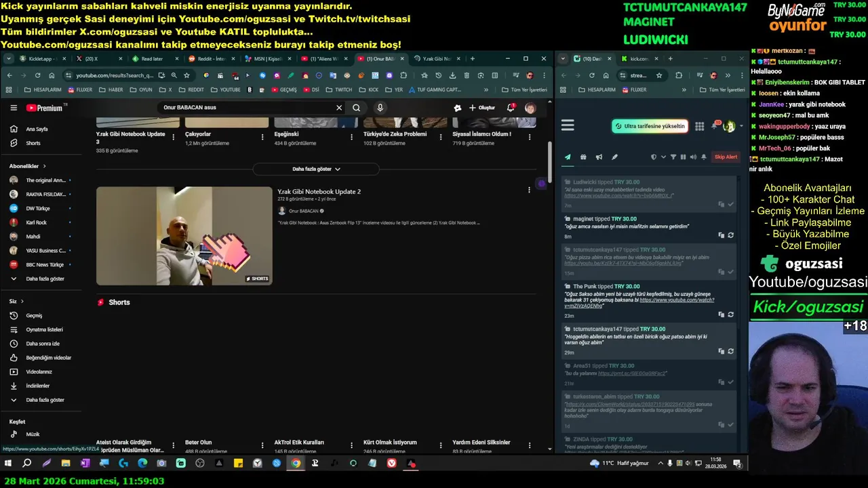
Task: Expand the Abonelikler section chevron
Action: 45,166
